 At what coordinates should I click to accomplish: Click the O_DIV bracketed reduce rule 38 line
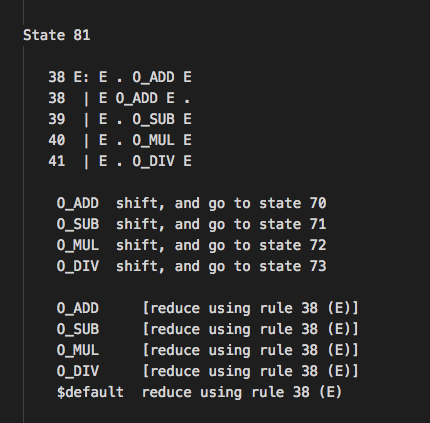tap(207, 371)
